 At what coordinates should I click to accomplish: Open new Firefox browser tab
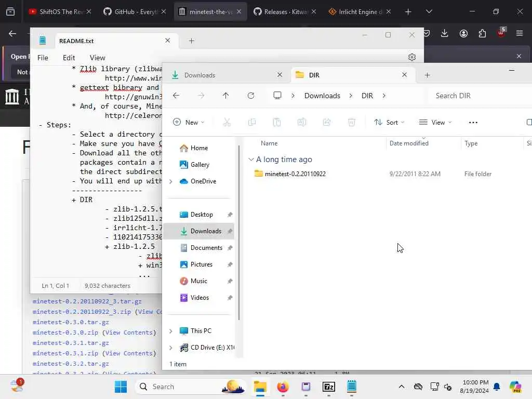[x=408, y=12]
